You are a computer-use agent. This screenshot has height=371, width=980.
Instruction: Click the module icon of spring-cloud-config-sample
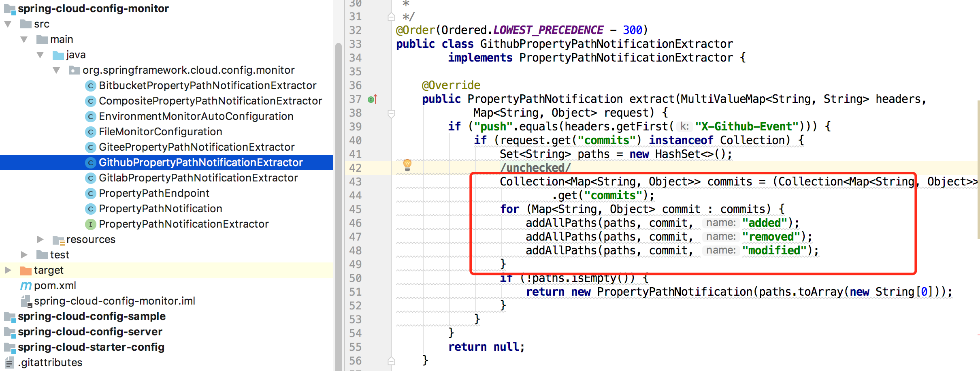click(10, 317)
